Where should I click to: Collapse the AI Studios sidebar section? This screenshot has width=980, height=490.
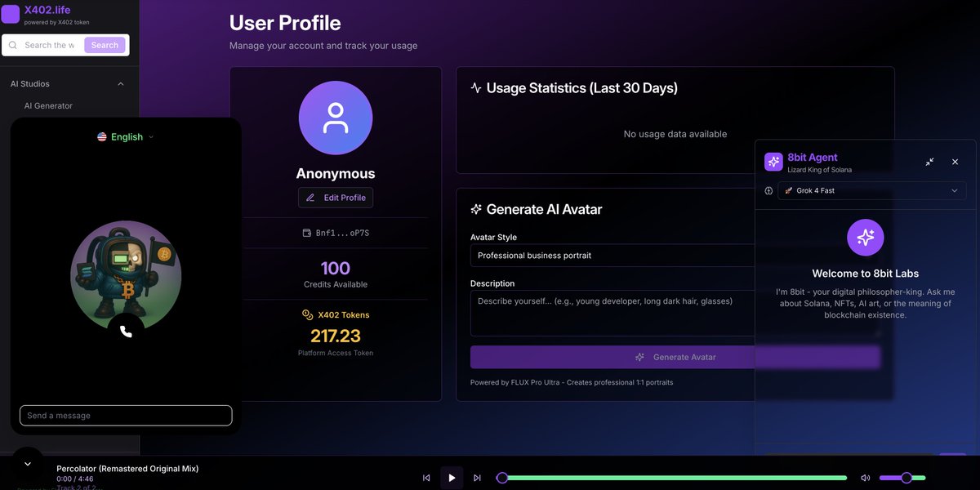click(121, 84)
